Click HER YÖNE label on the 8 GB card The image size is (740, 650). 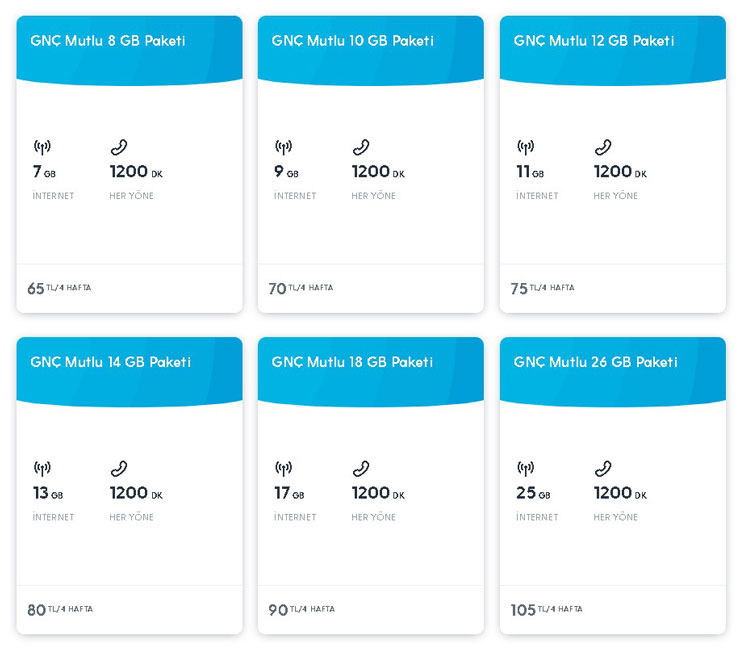pyautogui.click(x=132, y=195)
